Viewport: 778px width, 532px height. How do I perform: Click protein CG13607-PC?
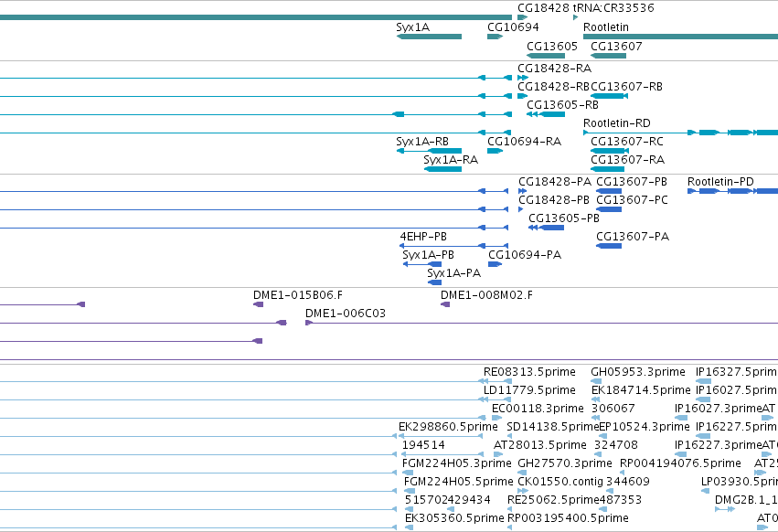[632, 200]
